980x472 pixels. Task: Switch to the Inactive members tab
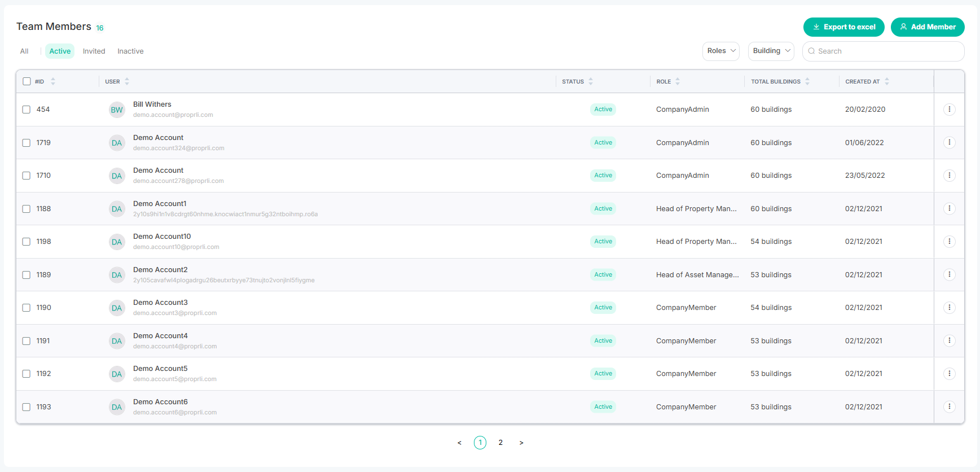click(x=130, y=51)
